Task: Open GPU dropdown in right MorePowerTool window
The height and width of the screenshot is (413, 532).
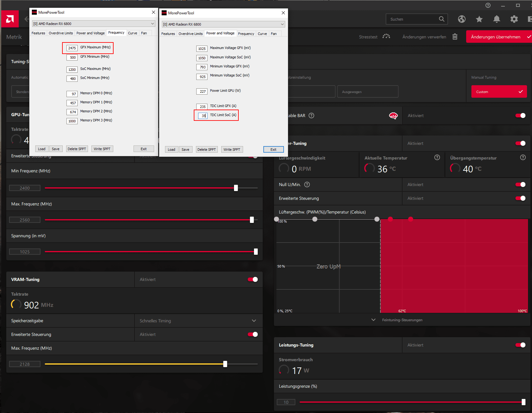Action: 223,24
